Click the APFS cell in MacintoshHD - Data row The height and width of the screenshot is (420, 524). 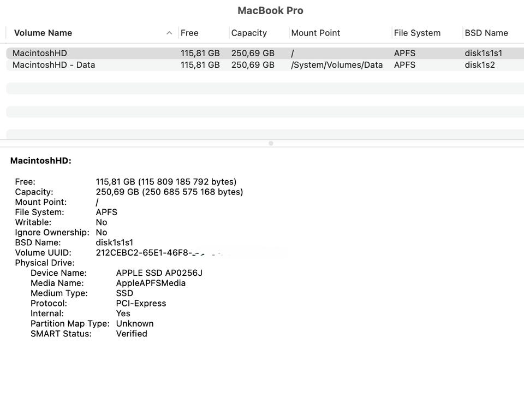(404, 65)
